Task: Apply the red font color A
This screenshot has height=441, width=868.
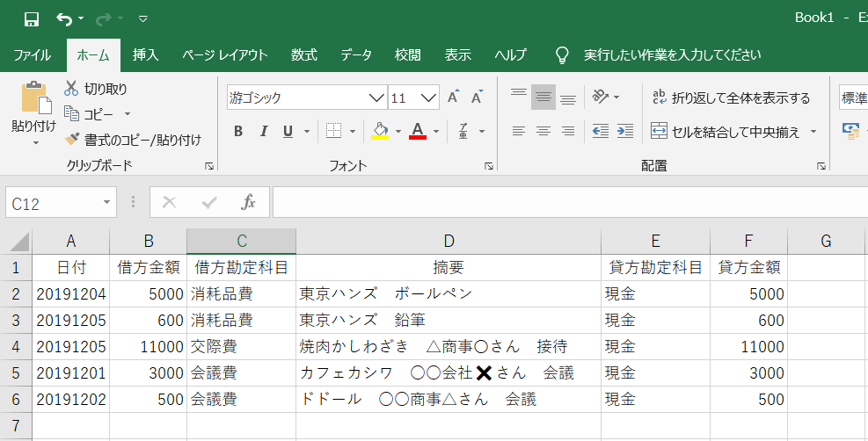Action: 418,131
